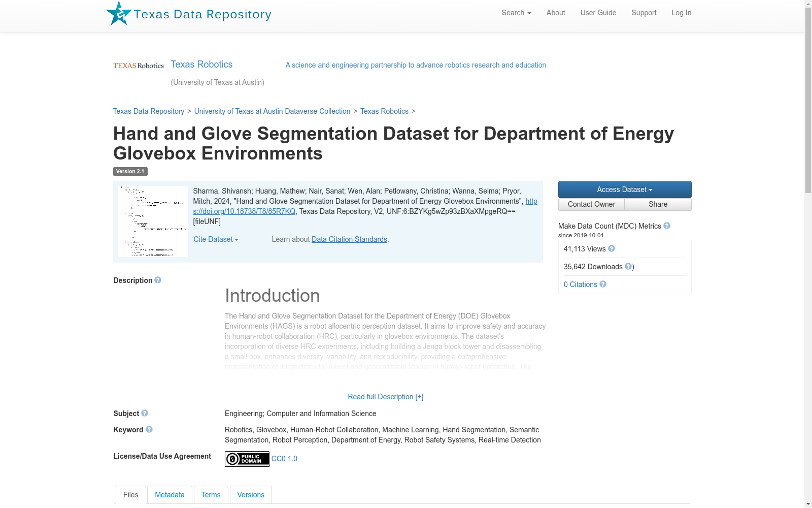Open the robotics partnership tagline link

pos(416,65)
